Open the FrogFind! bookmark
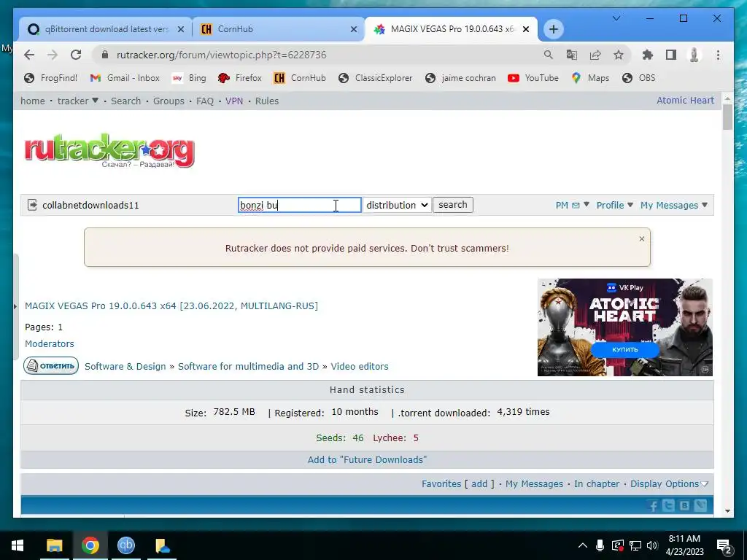 (x=50, y=77)
